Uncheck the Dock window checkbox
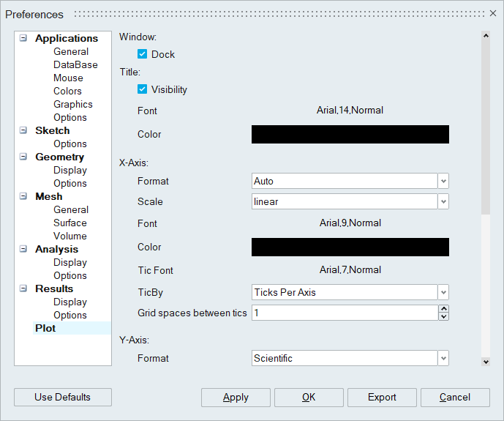Screen dimensions: 504x421 [143, 54]
